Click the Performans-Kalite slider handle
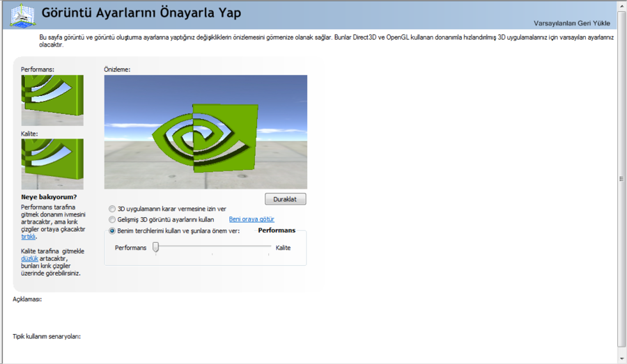 [155, 247]
